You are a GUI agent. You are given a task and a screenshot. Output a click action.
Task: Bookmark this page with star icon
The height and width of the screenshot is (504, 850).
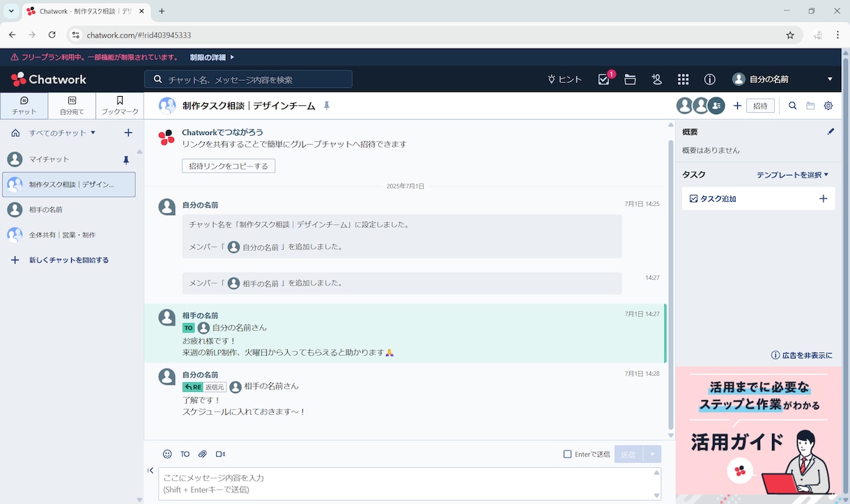coord(790,35)
